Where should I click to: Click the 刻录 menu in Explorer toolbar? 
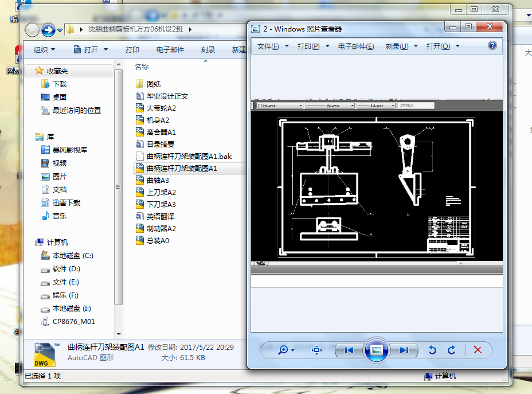click(208, 49)
